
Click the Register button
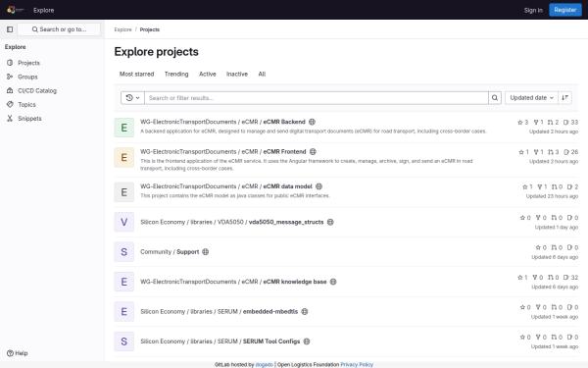[x=565, y=10]
